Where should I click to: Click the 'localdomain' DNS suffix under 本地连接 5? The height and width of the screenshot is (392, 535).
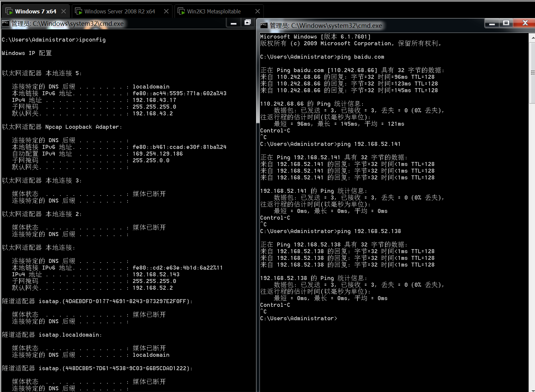point(151,87)
